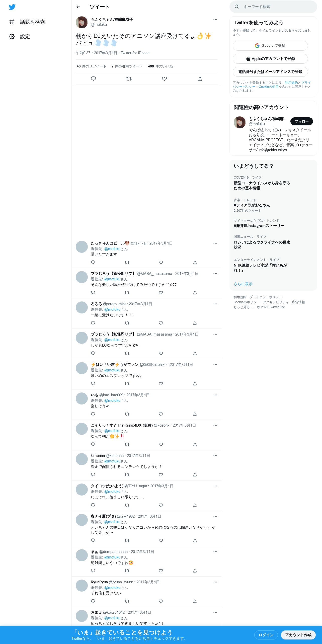The height and width of the screenshot is (644, 322).
Task: Like the reply from @tak_kal
Action: tap(161, 262)
